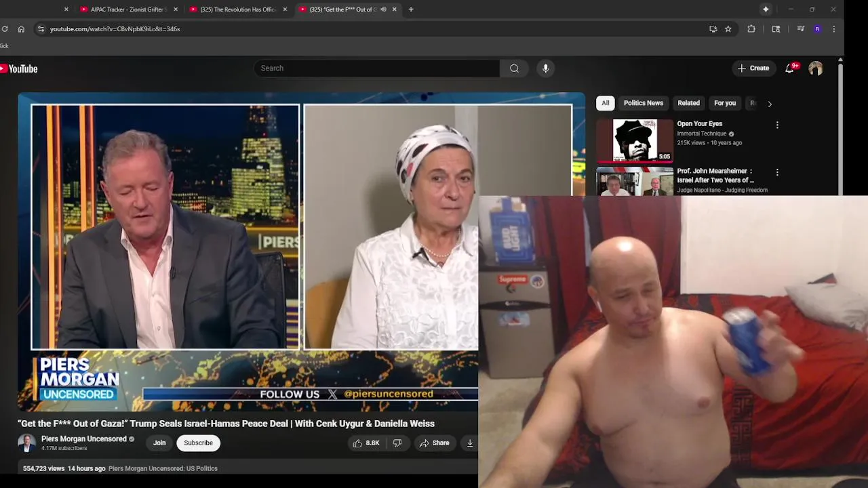The image size is (868, 488).
Task: Activate voice search microphone icon
Action: coord(545,68)
